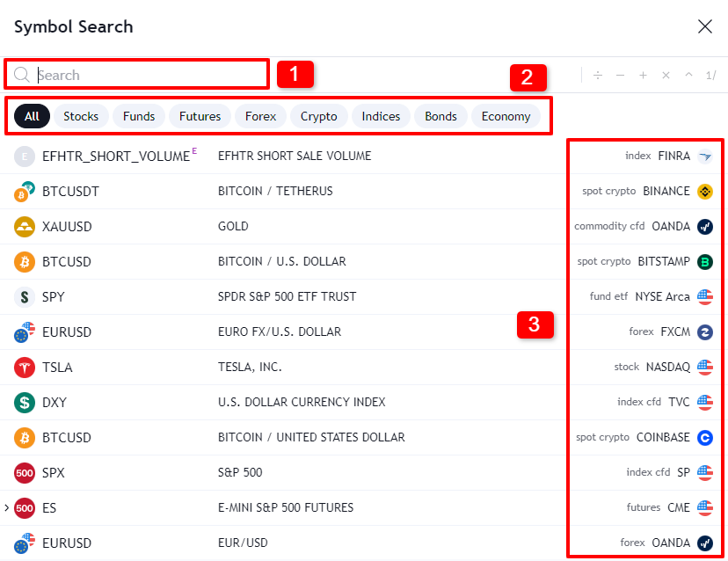Open SPDR S&P 500 ETF Trust row
This screenshot has height=561, width=728.
pyautogui.click(x=287, y=296)
